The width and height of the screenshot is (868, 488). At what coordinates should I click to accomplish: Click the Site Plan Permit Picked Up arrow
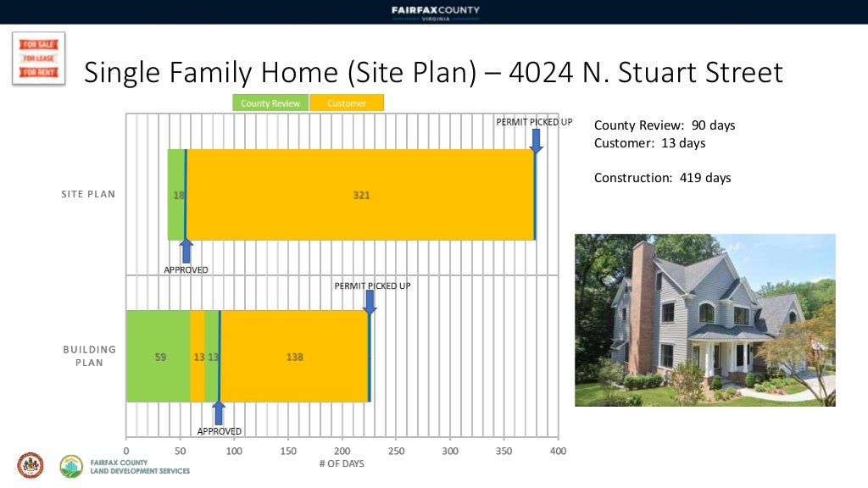[536, 141]
